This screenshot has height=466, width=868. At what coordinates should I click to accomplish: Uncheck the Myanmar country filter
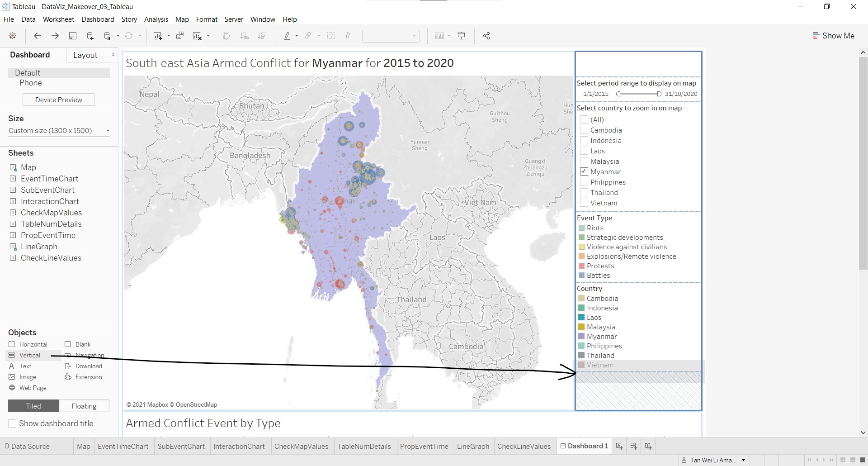click(x=584, y=172)
